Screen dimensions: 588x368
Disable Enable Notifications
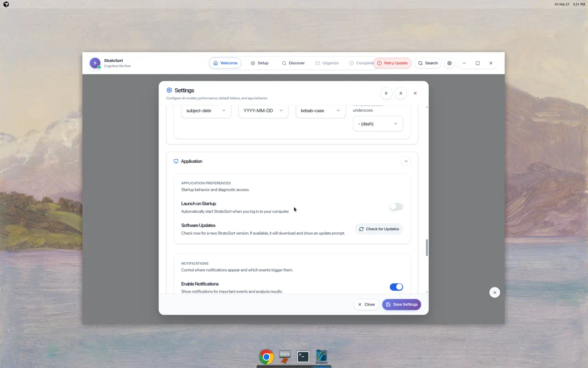click(396, 287)
